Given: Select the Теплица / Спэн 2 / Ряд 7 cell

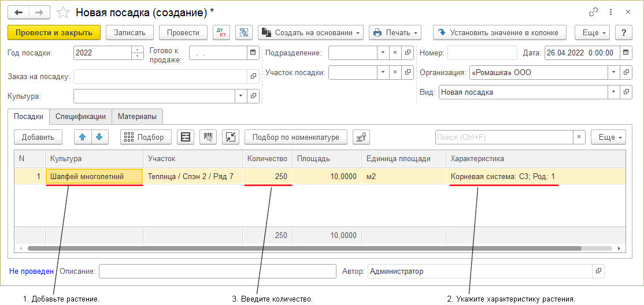Looking at the screenshot, I should coord(193,177).
